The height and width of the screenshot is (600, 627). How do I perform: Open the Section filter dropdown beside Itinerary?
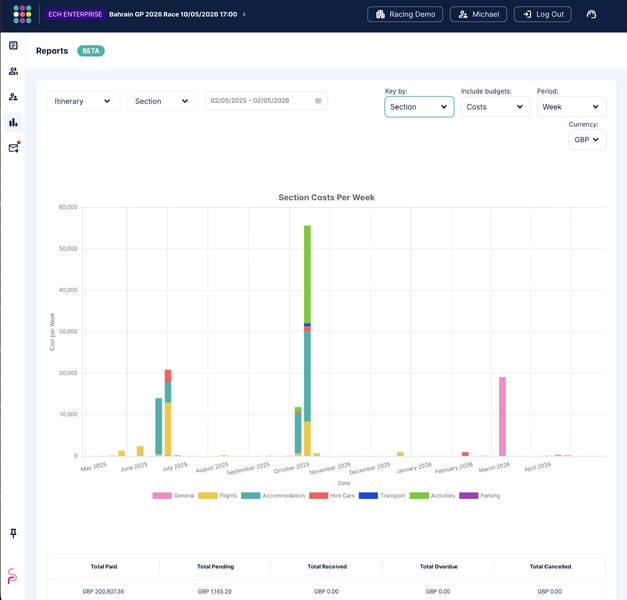click(x=162, y=101)
